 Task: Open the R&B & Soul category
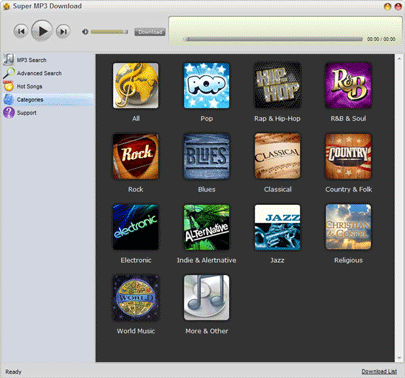point(348,86)
